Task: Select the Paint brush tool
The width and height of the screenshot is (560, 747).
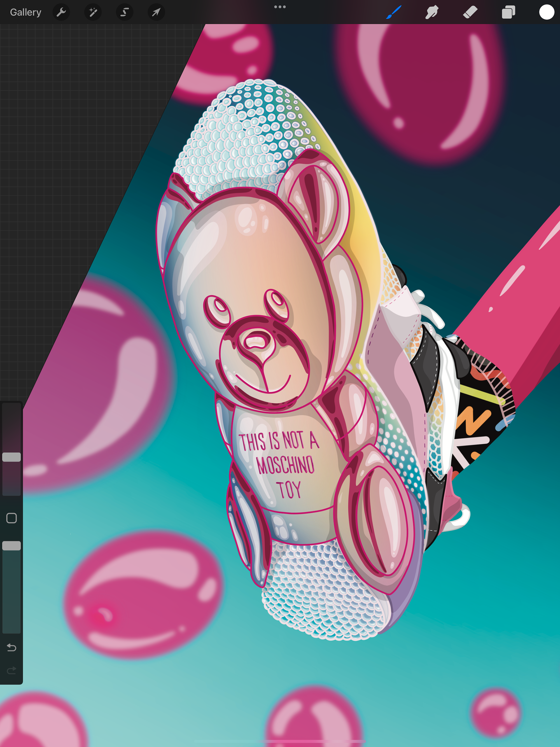Action: (394, 13)
